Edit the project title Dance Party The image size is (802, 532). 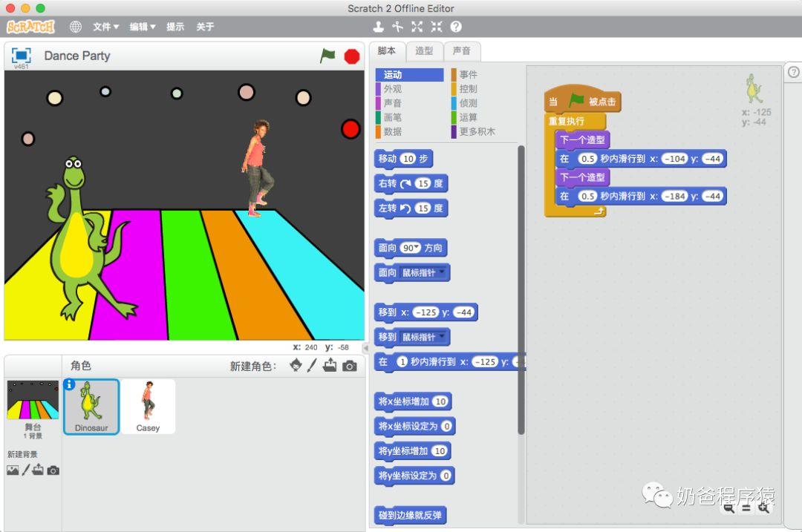pyautogui.click(x=77, y=56)
